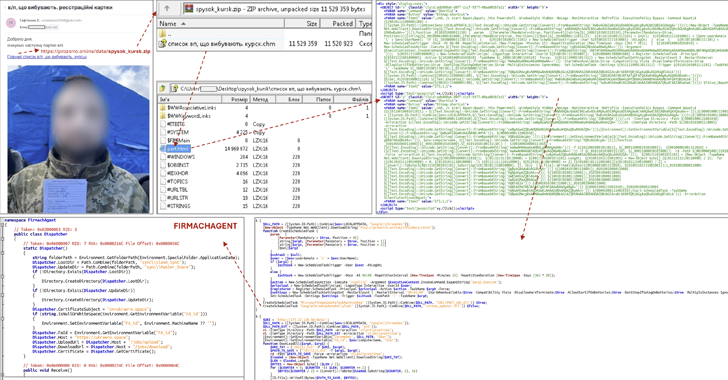Select the $OBJINST file row
Viewport: 728px width, 380px height.
(x=265, y=165)
